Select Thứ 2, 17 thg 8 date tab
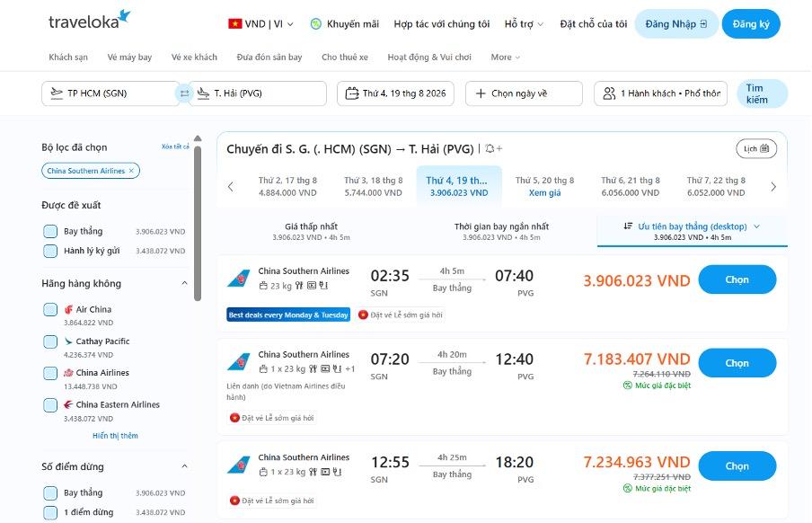812x523 pixels. (x=287, y=187)
